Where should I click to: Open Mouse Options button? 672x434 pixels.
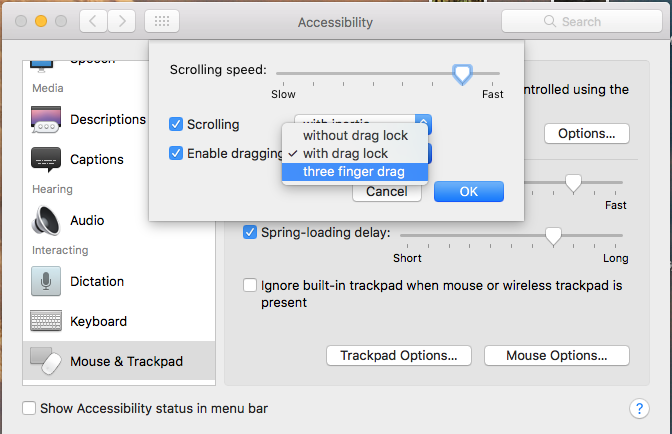click(x=556, y=355)
